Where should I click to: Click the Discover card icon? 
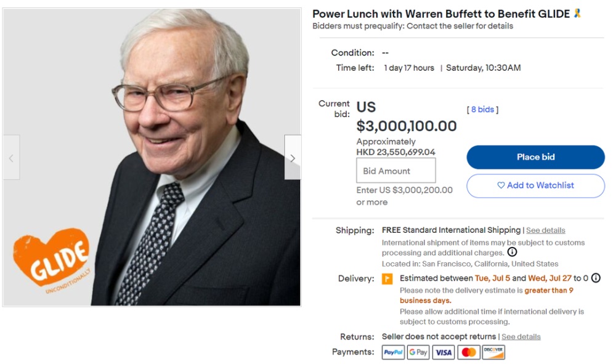[493, 352]
